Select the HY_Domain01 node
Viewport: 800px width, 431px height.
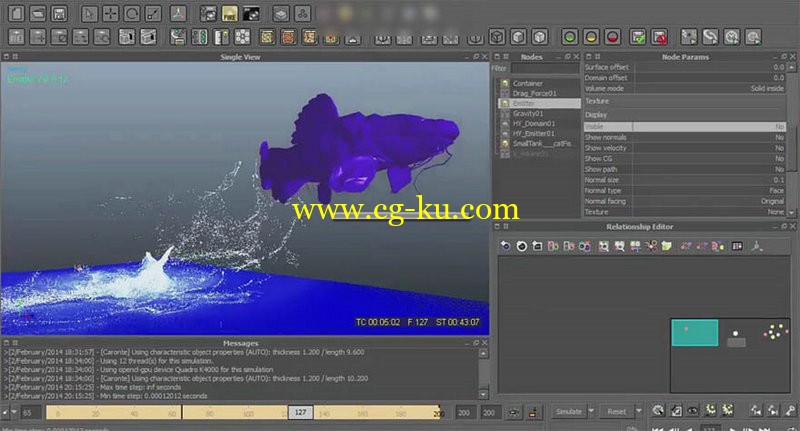[x=534, y=123]
